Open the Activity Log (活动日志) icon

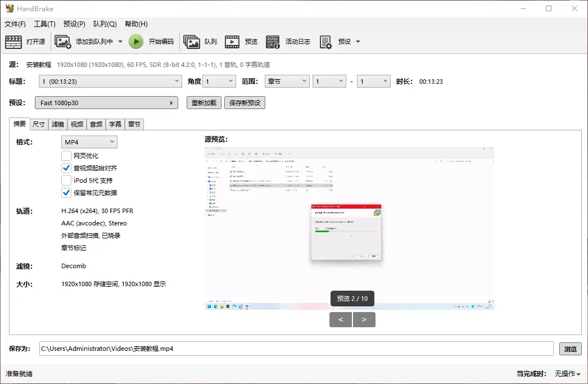pyautogui.click(x=273, y=42)
